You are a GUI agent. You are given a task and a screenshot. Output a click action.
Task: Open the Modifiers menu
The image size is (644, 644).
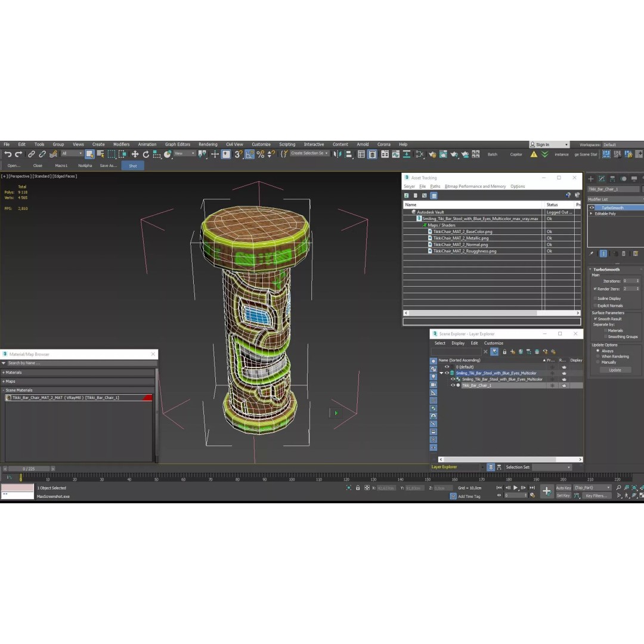pos(121,144)
